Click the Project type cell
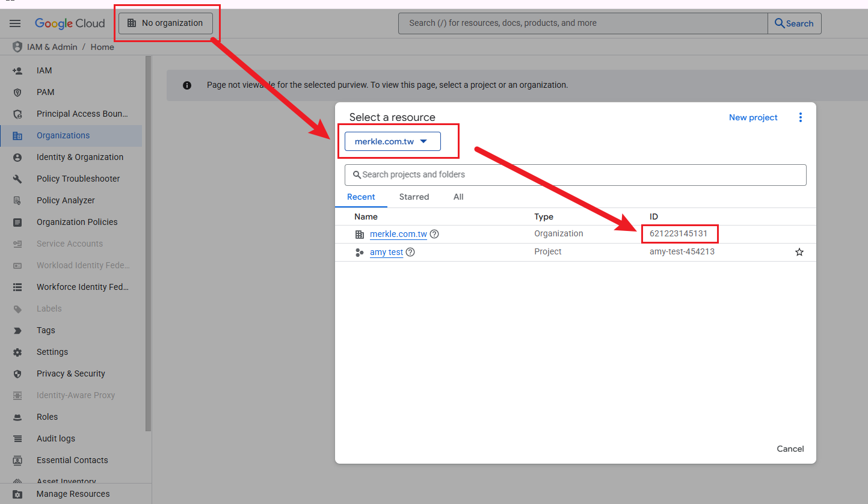Viewport: 868px width, 504px height. [548, 251]
